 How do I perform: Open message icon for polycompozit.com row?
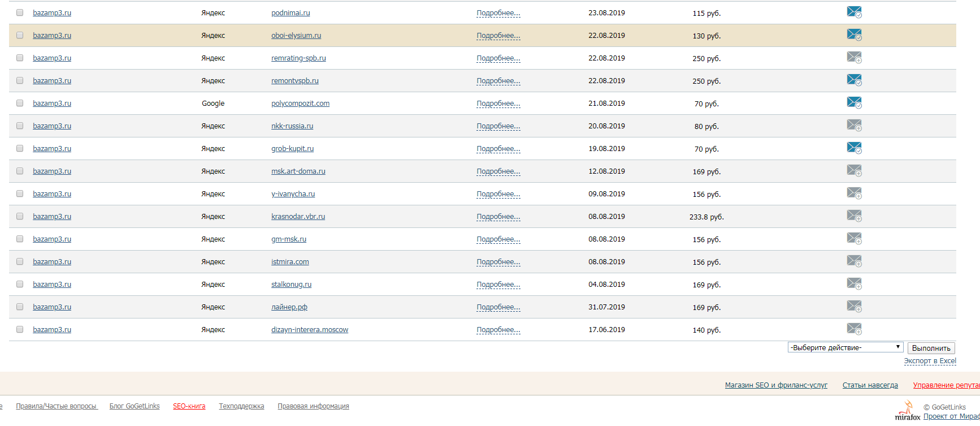[x=854, y=102]
